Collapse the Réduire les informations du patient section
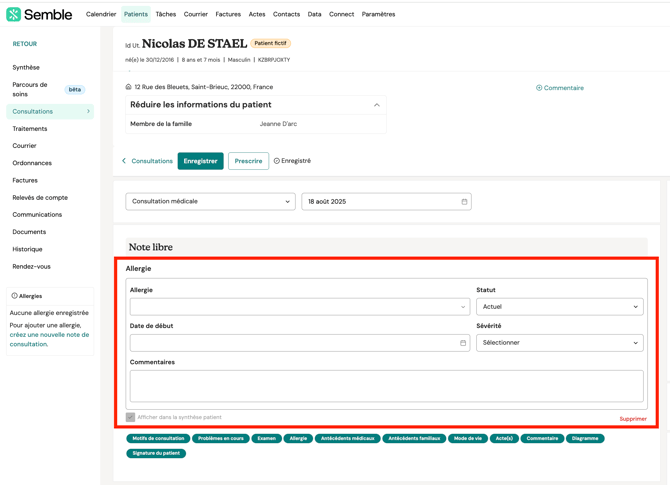The height and width of the screenshot is (485, 670). (x=376, y=105)
